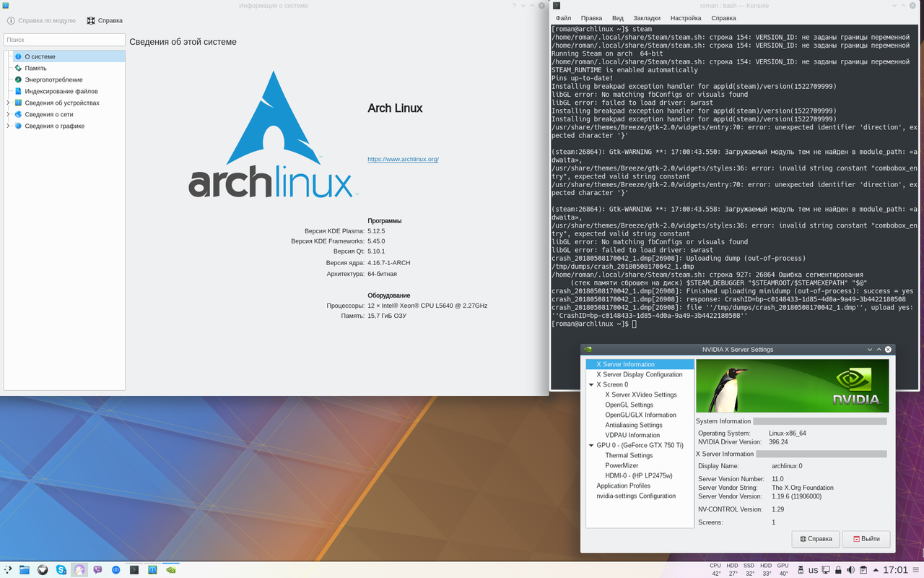Focus the 'Поиск' search field
This screenshot has width=924, height=578.
click(64, 40)
